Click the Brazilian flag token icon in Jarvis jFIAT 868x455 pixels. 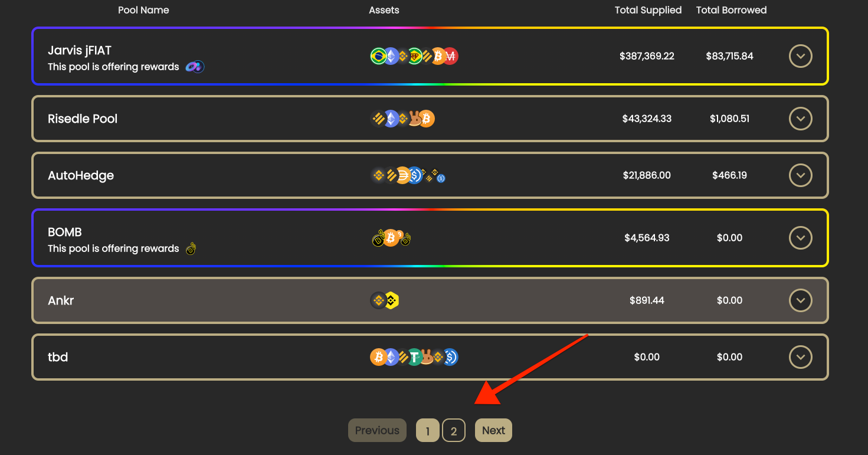click(379, 55)
